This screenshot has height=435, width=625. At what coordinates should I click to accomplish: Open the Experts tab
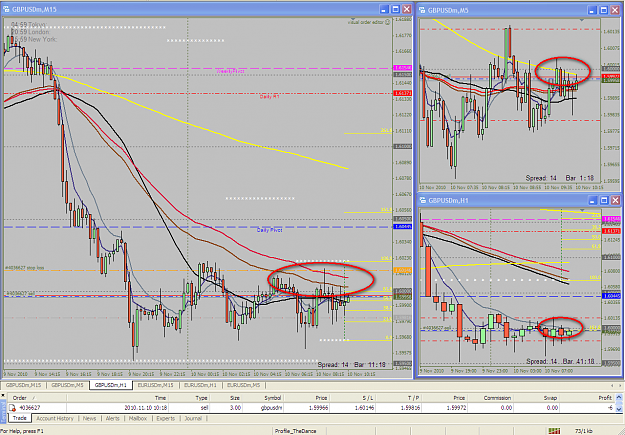tap(165, 418)
